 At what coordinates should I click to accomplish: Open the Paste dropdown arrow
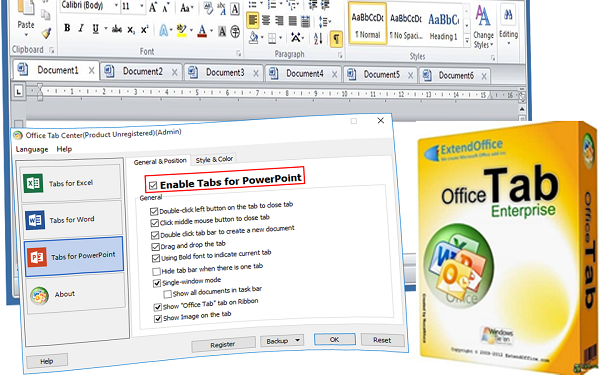pos(26,35)
